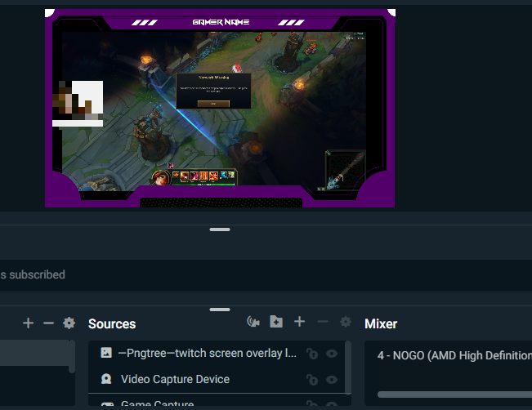This screenshot has height=410, width=532.
Task: Click the webcam icon of Video Capture Device
Action: coord(106,379)
